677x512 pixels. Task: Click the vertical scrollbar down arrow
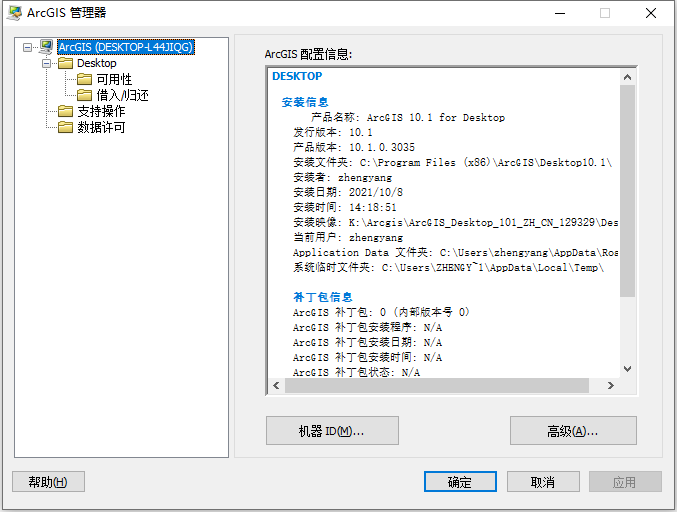(x=627, y=369)
